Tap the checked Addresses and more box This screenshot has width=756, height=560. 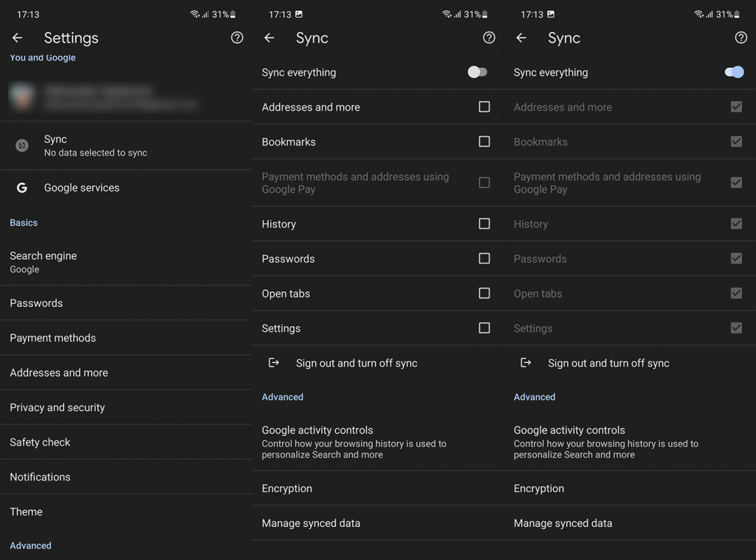click(736, 106)
